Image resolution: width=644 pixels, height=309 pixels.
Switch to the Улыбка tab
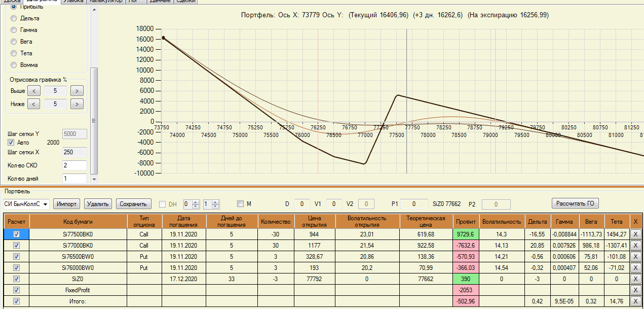[x=73, y=2]
